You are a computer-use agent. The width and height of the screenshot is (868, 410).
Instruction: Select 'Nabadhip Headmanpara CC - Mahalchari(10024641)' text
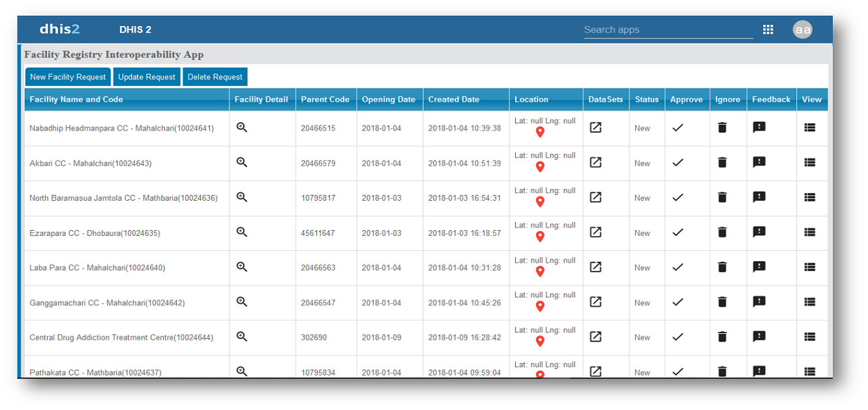tap(122, 128)
